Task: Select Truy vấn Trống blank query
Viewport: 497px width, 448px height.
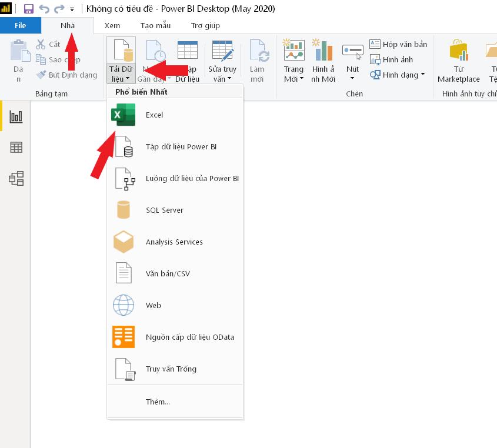Action: pos(175,369)
